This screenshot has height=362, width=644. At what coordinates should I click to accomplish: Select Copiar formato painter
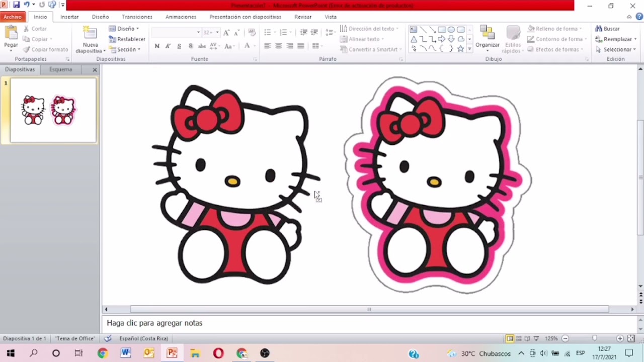coord(45,50)
